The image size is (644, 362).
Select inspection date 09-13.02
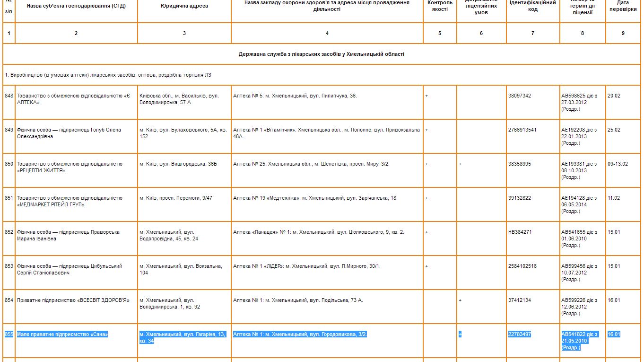click(x=618, y=164)
